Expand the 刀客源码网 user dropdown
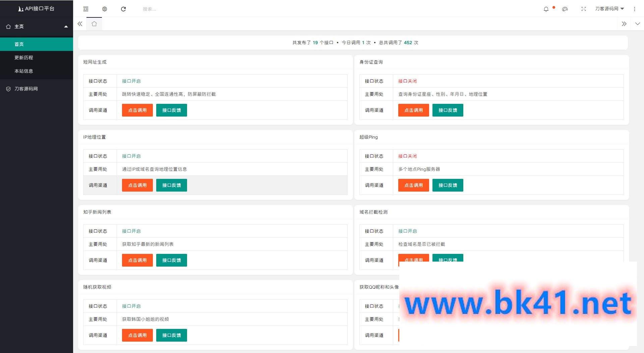Screen dimensions: 644x353 pos(609,9)
